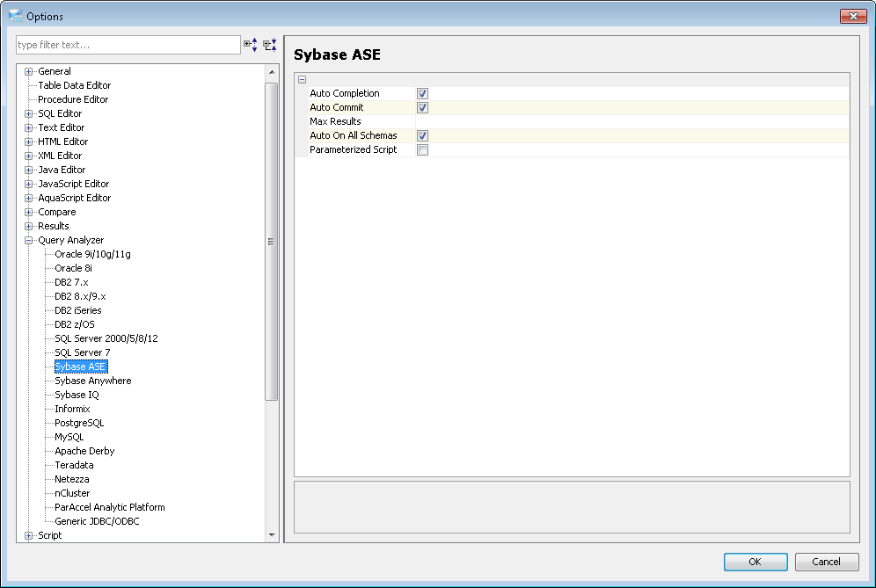Screen dimensions: 876x588
Task: Select Teradata item
Action: coord(74,465)
